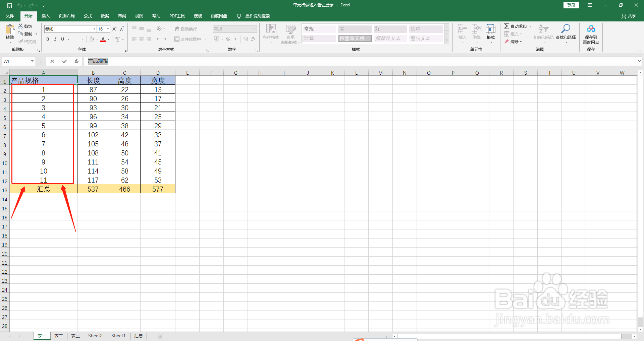Click the 复制 copy button
The width and height of the screenshot is (644, 341).
coord(25,34)
